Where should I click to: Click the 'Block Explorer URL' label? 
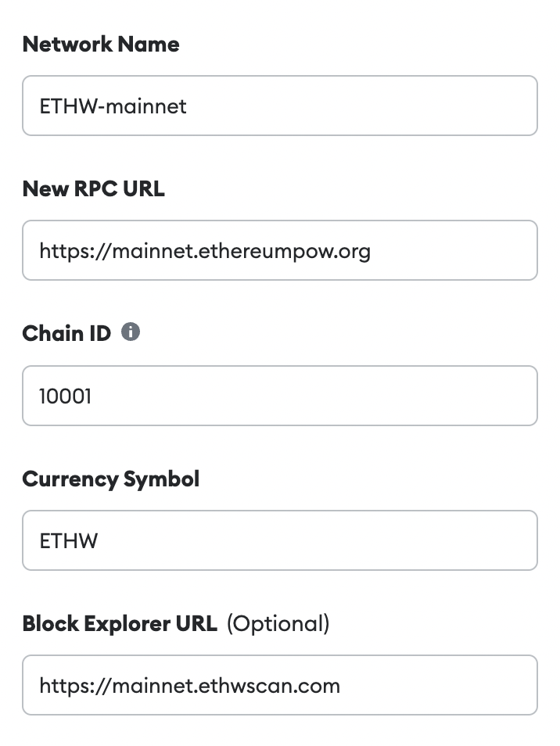[x=120, y=623]
